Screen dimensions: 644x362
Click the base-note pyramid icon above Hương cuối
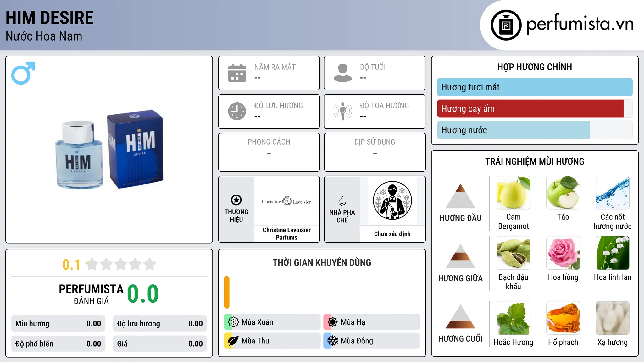point(460,316)
